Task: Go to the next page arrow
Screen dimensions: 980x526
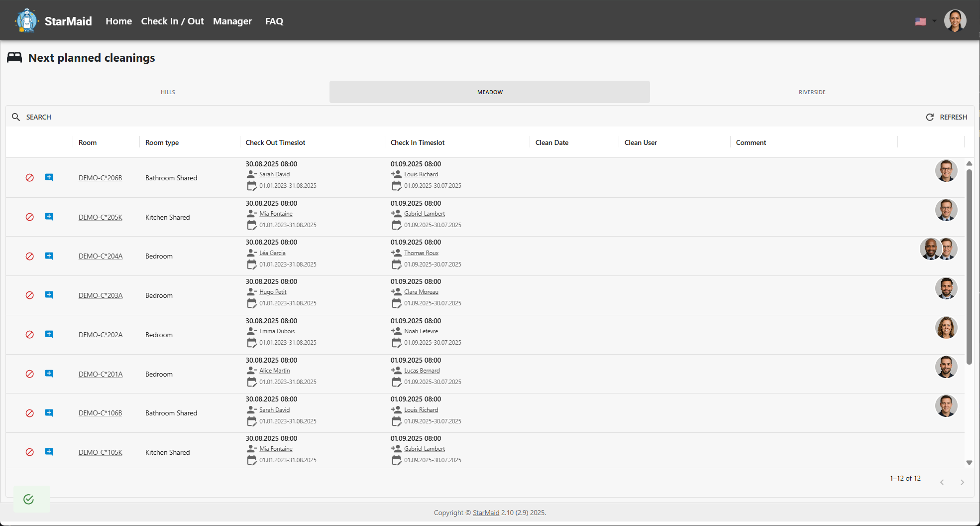Action: [963, 482]
